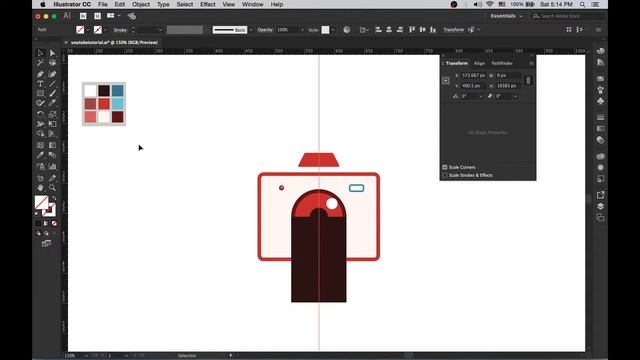Select the Scale tool
The image size is (640, 360).
tap(52, 114)
